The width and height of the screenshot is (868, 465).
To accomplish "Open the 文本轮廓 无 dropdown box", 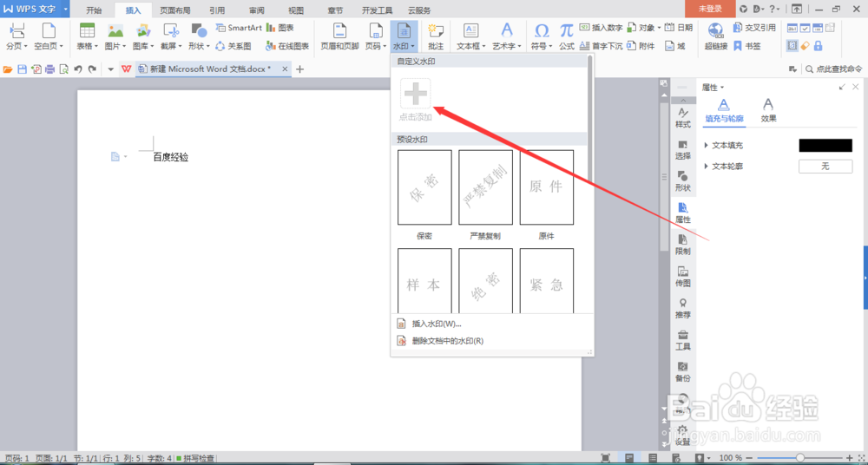I will click(x=825, y=166).
